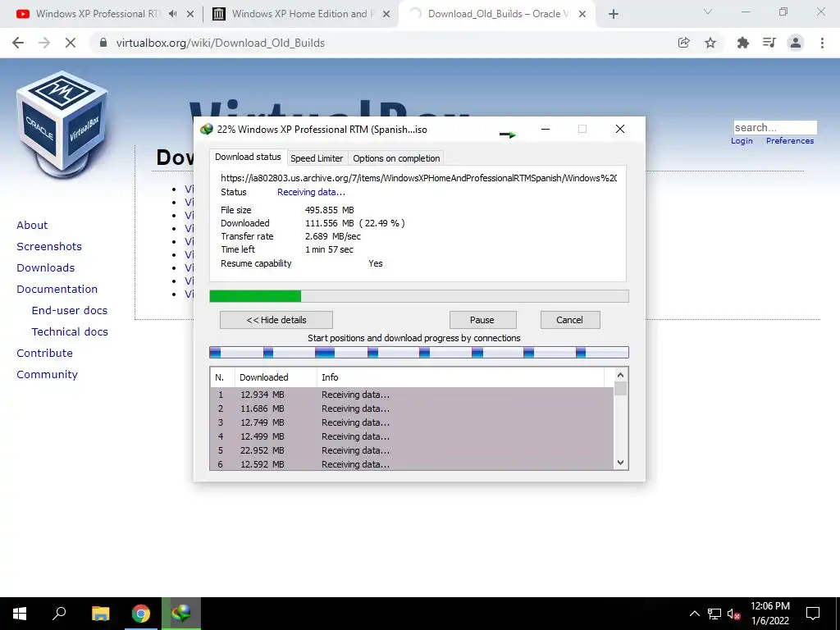Click the connections list scrollbar thumb
840x630 pixels.
620,388
